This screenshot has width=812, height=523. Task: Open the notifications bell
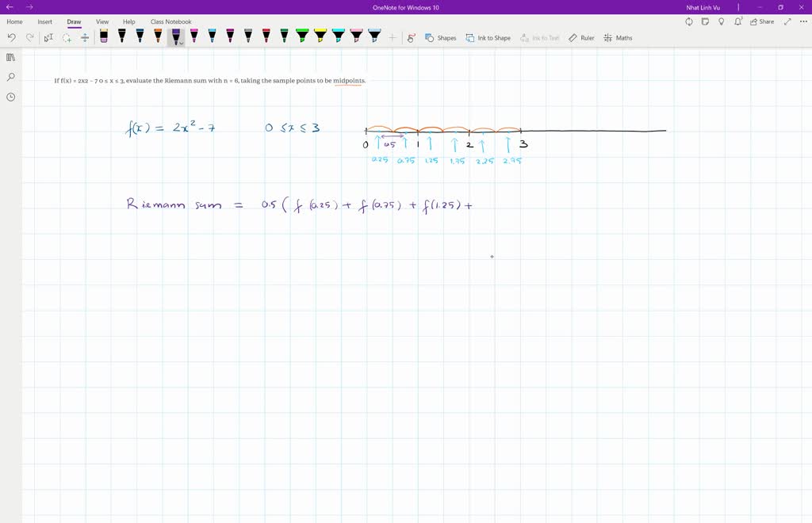(737, 21)
